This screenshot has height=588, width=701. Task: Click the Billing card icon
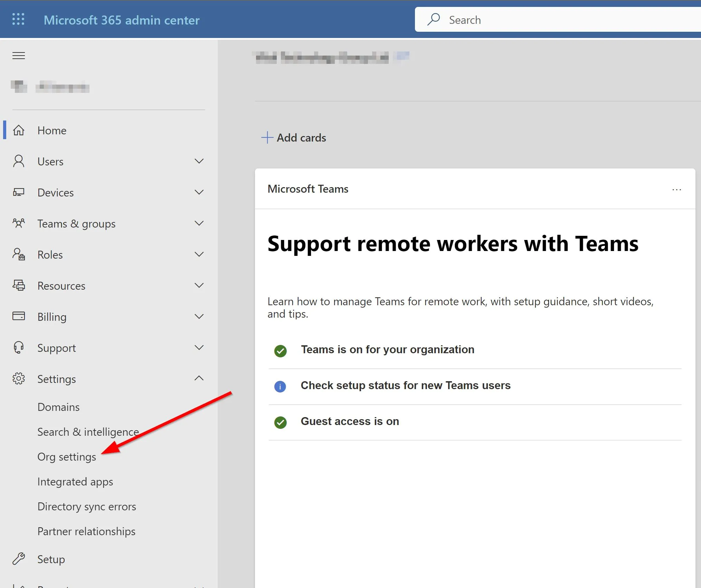point(19,316)
